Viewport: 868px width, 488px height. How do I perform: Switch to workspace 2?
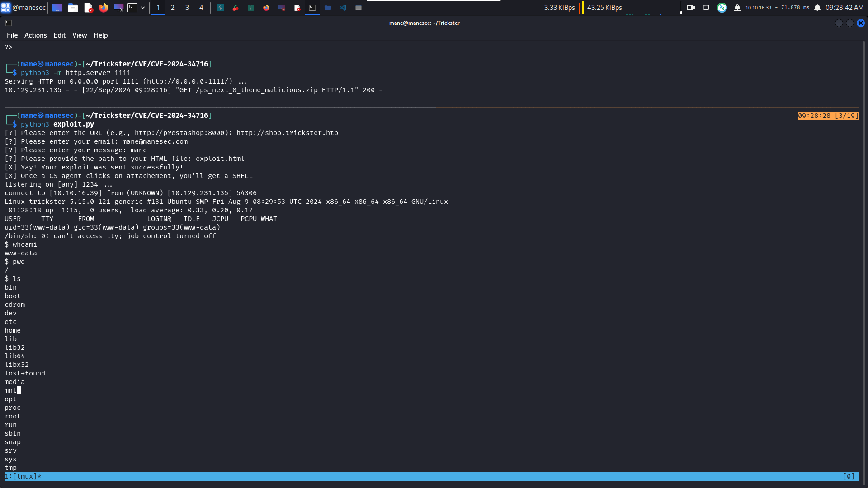pyautogui.click(x=173, y=8)
